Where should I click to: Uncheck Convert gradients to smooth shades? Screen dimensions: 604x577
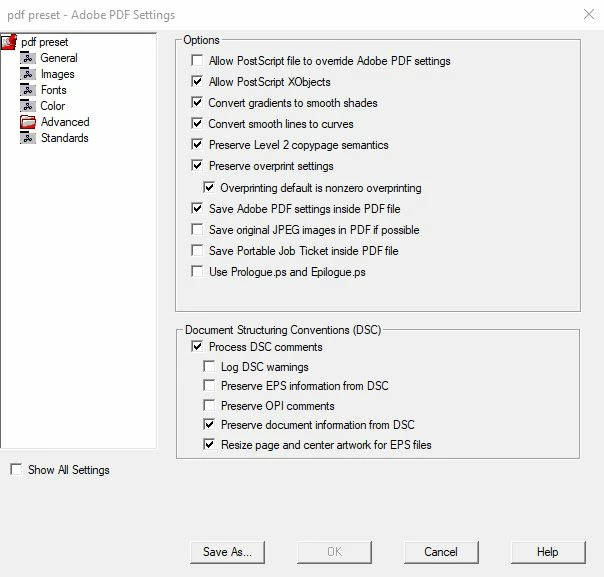tap(197, 102)
